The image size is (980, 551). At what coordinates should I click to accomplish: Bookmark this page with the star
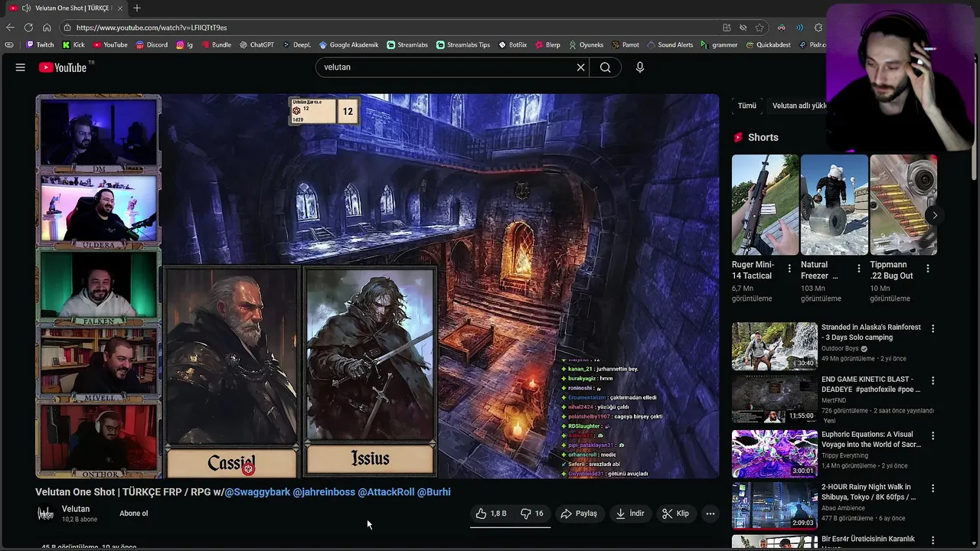pyautogui.click(x=759, y=28)
